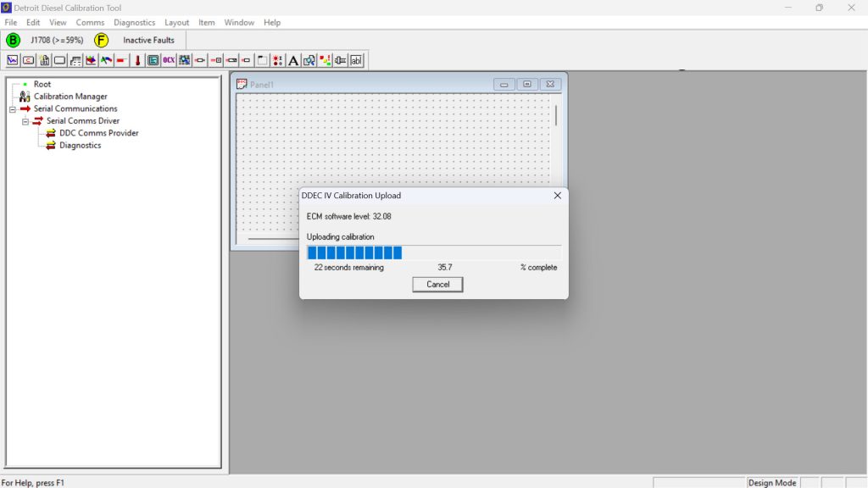Open the Diagnostics menu

click(134, 22)
